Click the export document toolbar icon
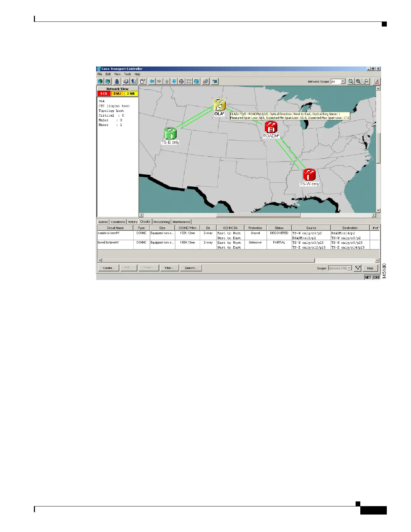Image resolution: width=411 pixels, height=532 pixels. pos(133,81)
